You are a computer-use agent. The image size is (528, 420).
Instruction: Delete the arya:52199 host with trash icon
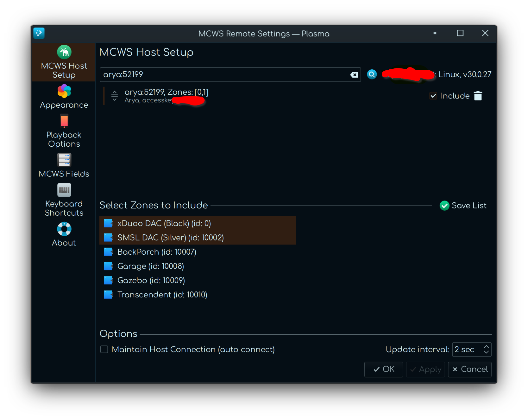[x=478, y=96]
